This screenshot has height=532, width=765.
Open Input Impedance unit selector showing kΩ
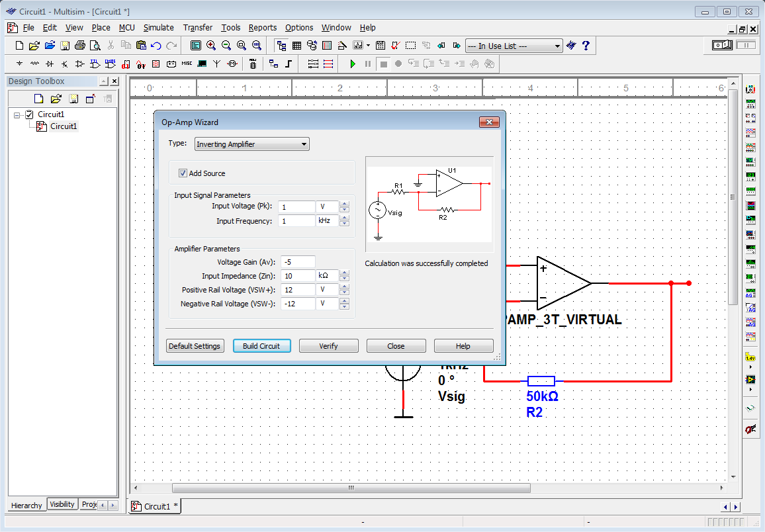328,275
